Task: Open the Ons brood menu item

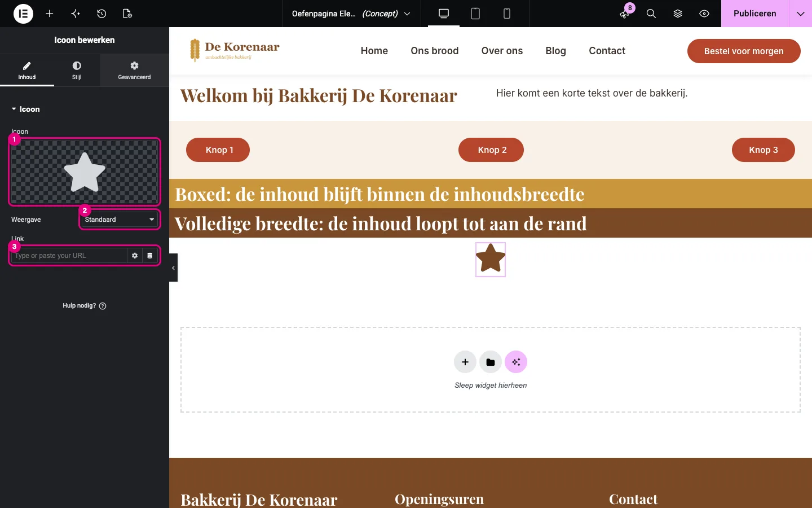Action: pyautogui.click(x=435, y=51)
